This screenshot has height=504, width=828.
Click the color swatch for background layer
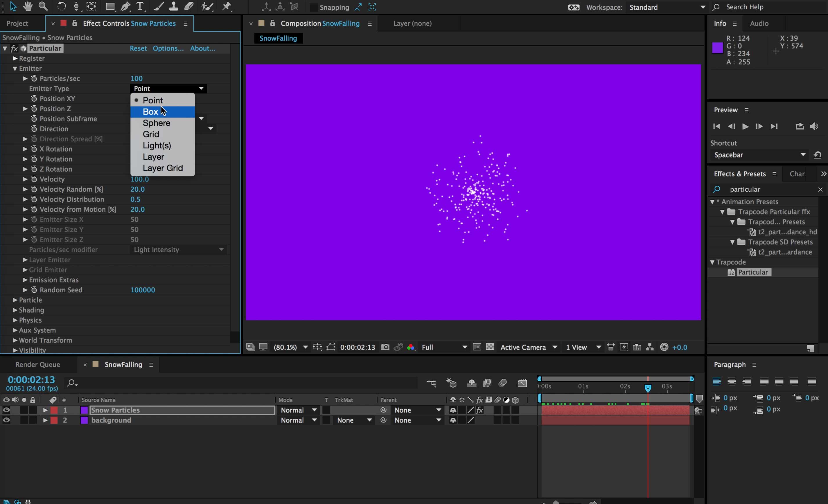83,420
